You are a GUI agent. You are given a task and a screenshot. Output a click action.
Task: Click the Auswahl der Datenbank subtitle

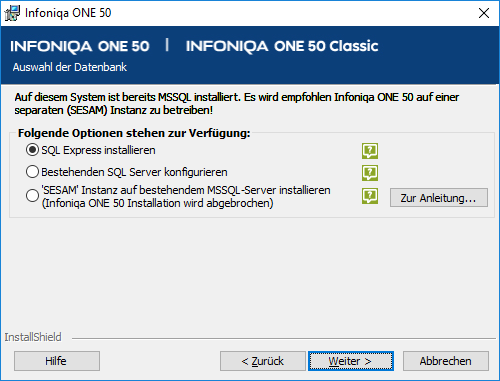click(70, 67)
